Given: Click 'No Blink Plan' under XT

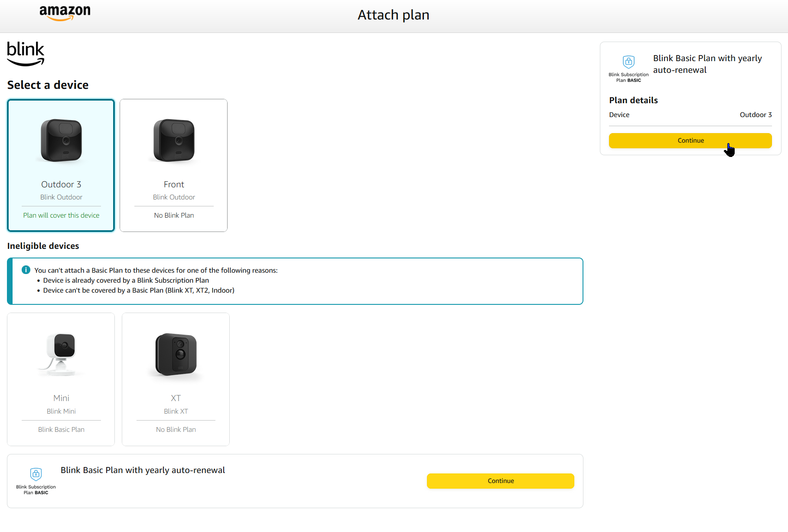Looking at the screenshot, I should [x=176, y=429].
